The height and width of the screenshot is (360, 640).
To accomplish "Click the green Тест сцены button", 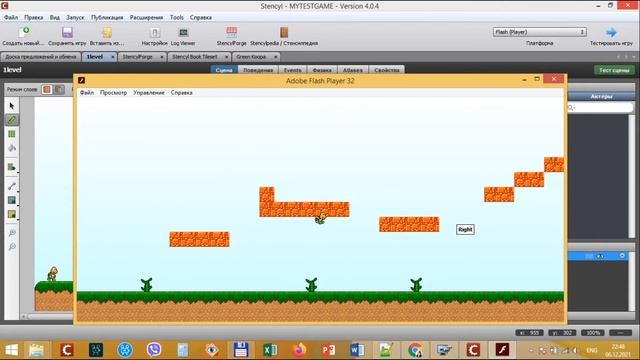I will pyautogui.click(x=614, y=70).
